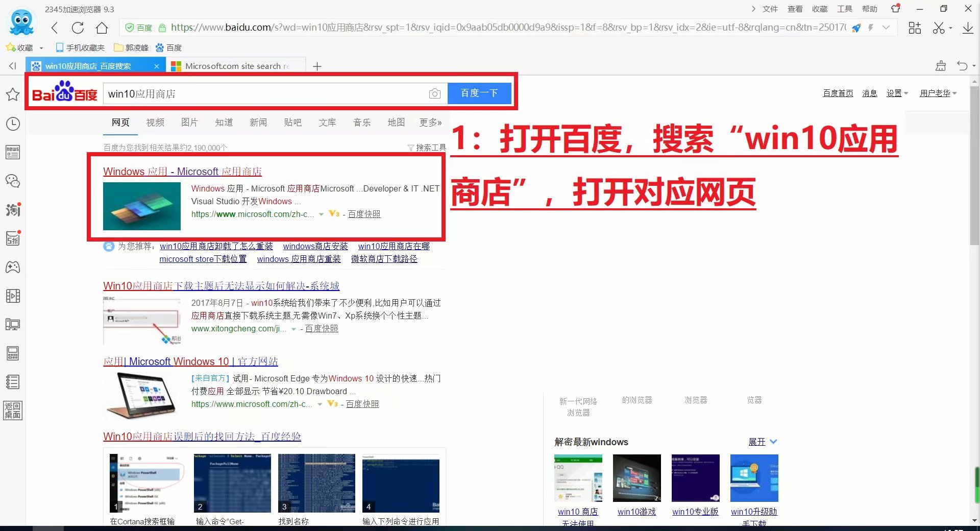Open the Win10应用商店误删后的找回方法 result

click(x=202, y=437)
